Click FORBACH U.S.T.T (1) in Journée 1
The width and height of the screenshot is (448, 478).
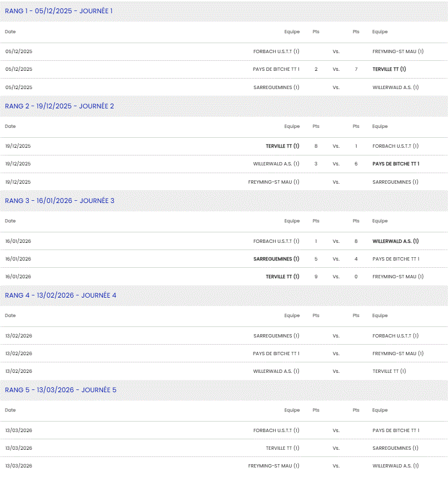click(276, 51)
